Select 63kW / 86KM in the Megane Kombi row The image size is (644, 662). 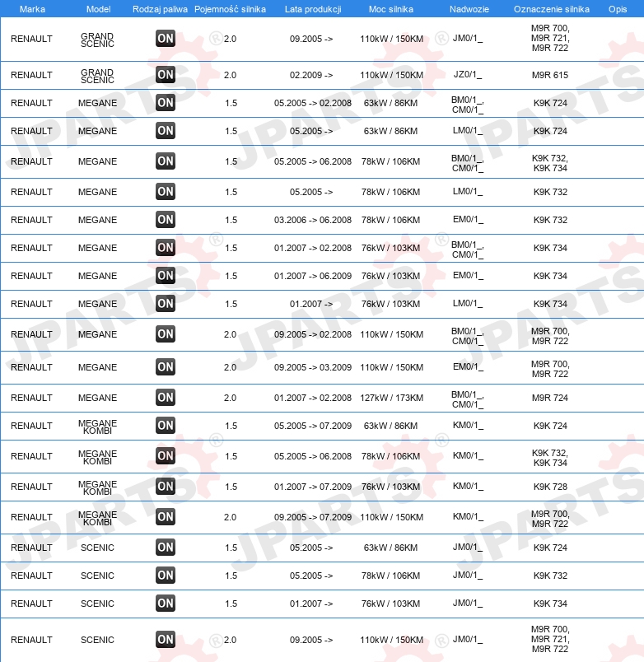(390, 426)
